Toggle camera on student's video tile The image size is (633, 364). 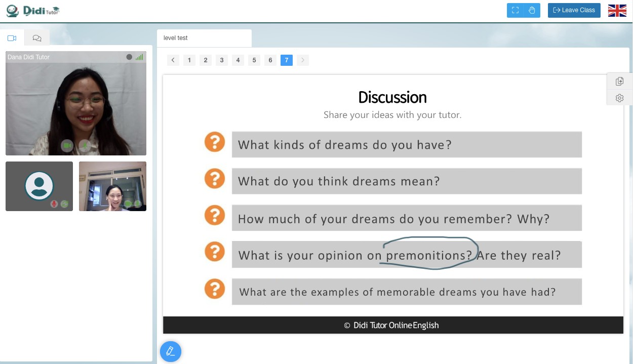pyautogui.click(x=128, y=204)
